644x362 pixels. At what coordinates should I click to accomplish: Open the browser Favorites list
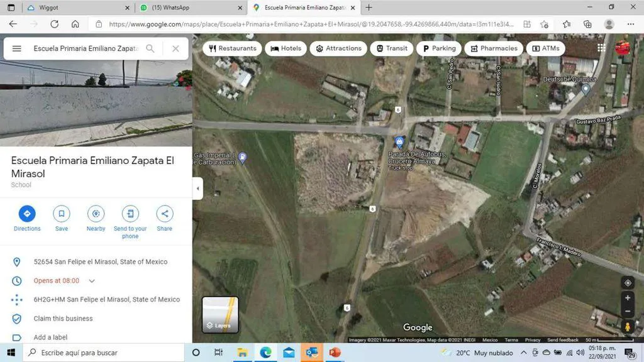(567, 25)
